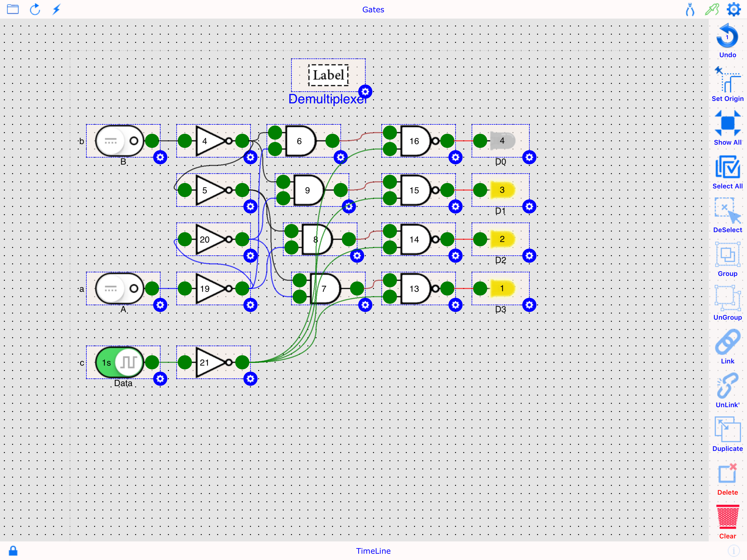Select the yellow LED numbered 3
The image size is (747, 560).
[x=502, y=190]
